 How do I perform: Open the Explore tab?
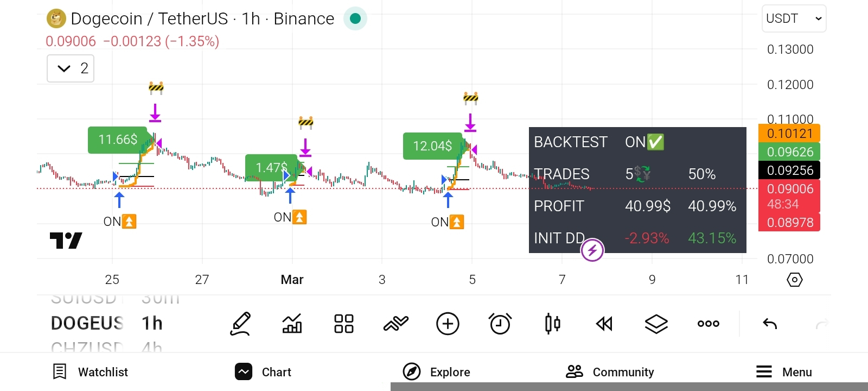coord(436,372)
